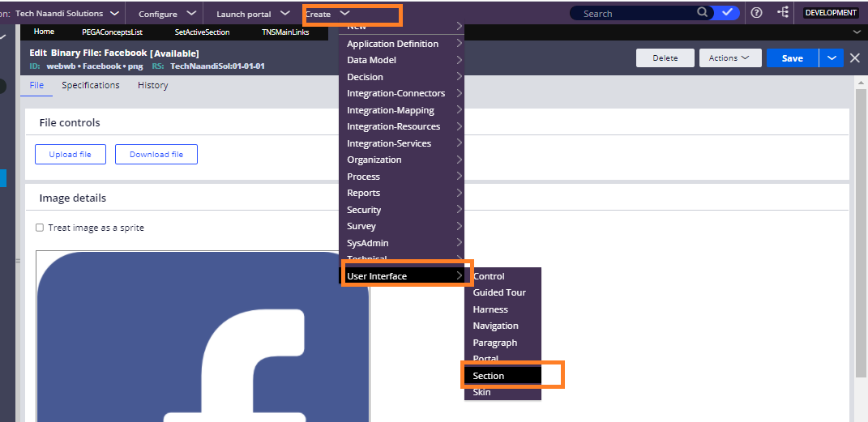This screenshot has height=422, width=868.
Task: Choose Paragraph from submenu
Action: coord(502,343)
